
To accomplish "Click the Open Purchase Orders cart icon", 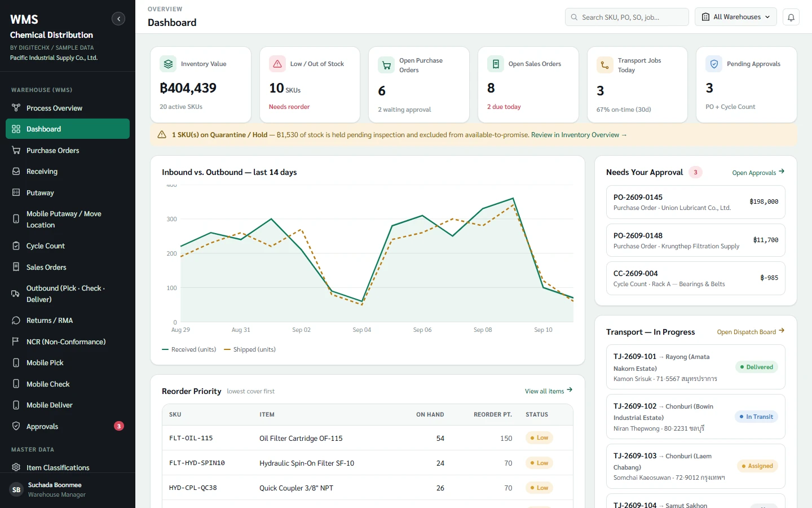I will pyautogui.click(x=386, y=65).
